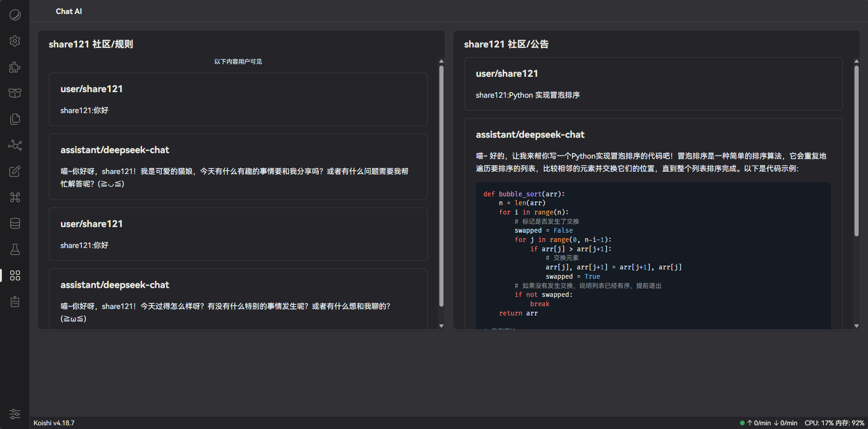Open the flask sandbox icon
This screenshot has width=868, height=429.
[15, 249]
